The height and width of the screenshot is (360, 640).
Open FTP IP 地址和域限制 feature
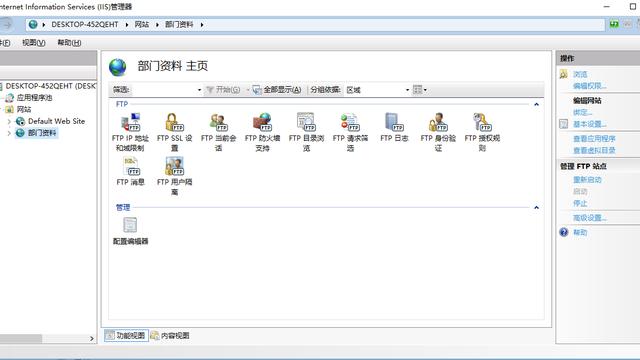click(131, 132)
